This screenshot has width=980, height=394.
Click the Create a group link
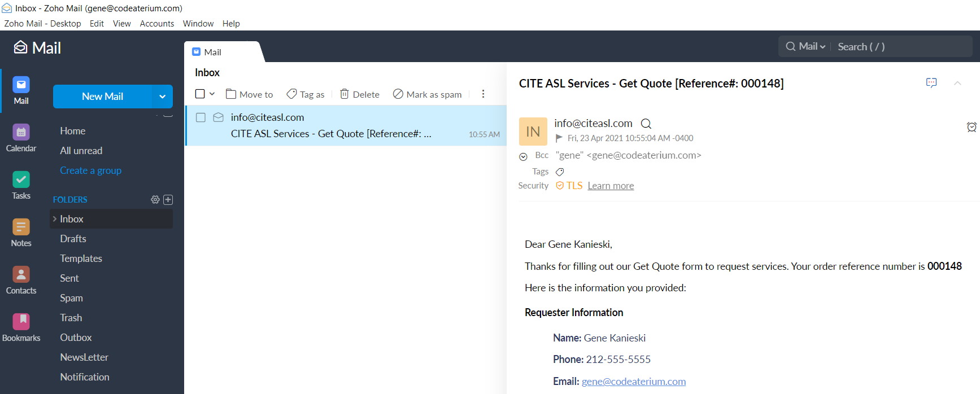[91, 170]
